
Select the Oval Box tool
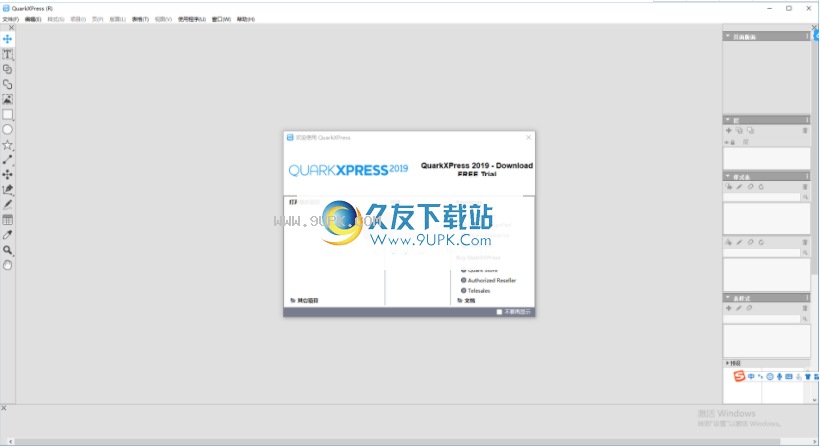[7, 130]
